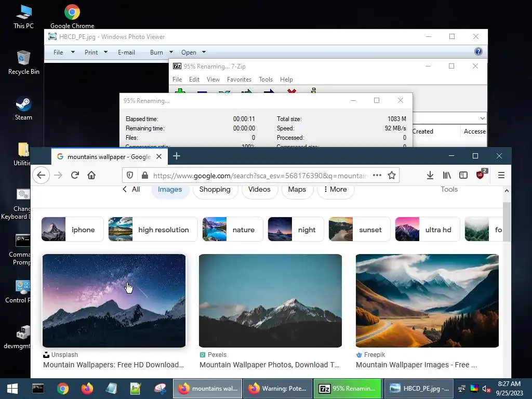View site security padlock info
The image size is (532, 399).
pos(145,176)
